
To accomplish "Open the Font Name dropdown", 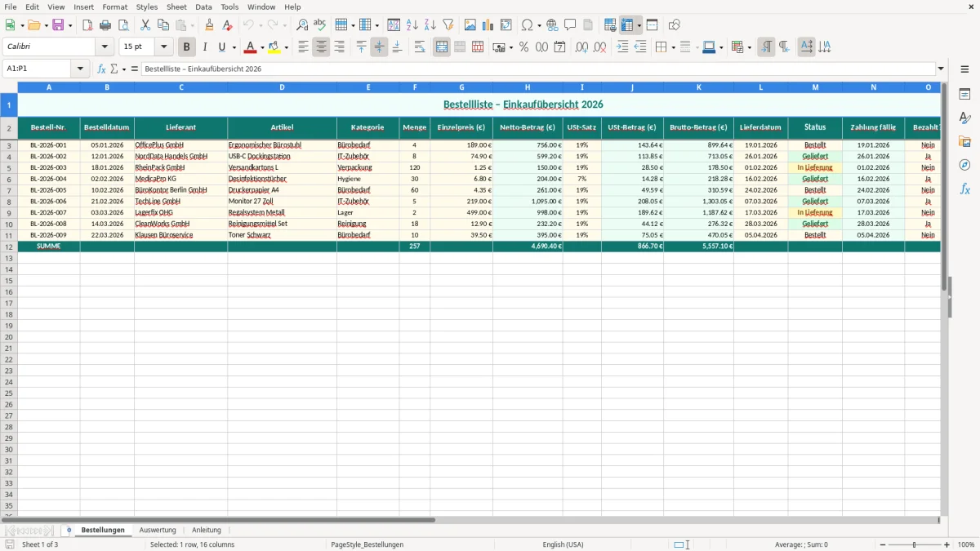I will point(105,47).
